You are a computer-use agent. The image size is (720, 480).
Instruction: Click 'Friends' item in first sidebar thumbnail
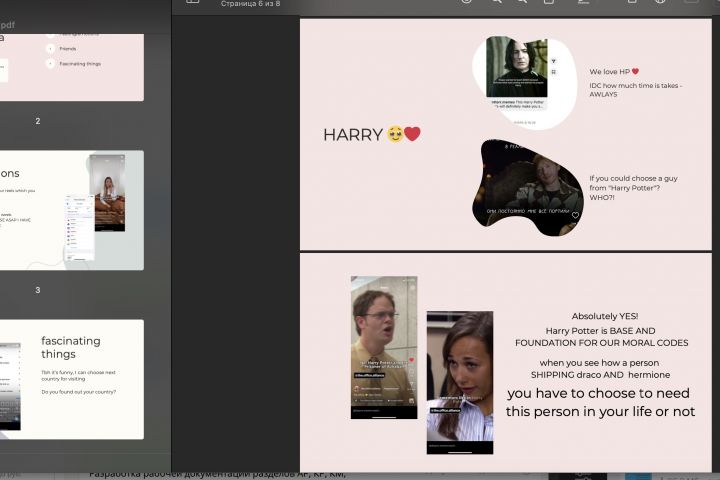point(68,49)
